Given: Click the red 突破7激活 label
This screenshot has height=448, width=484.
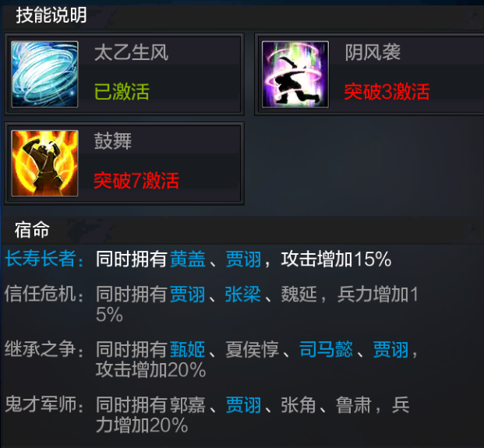Looking at the screenshot, I should coord(136,181).
